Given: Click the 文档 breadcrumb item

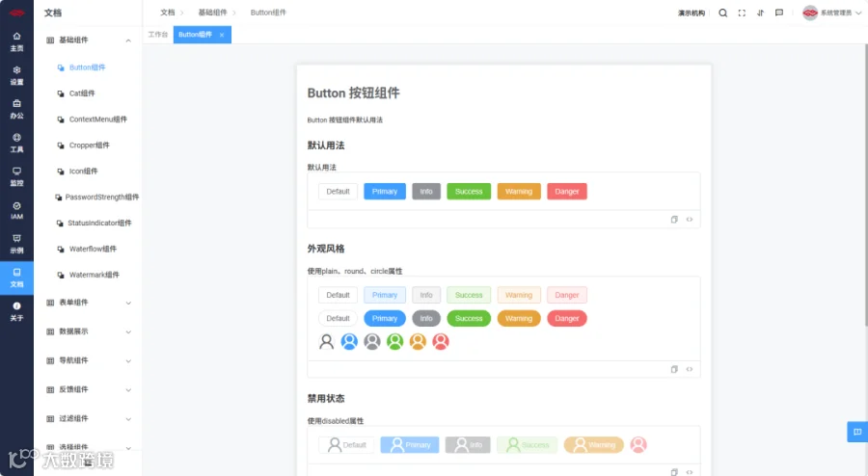Looking at the screenshot, I should point(167,13).
